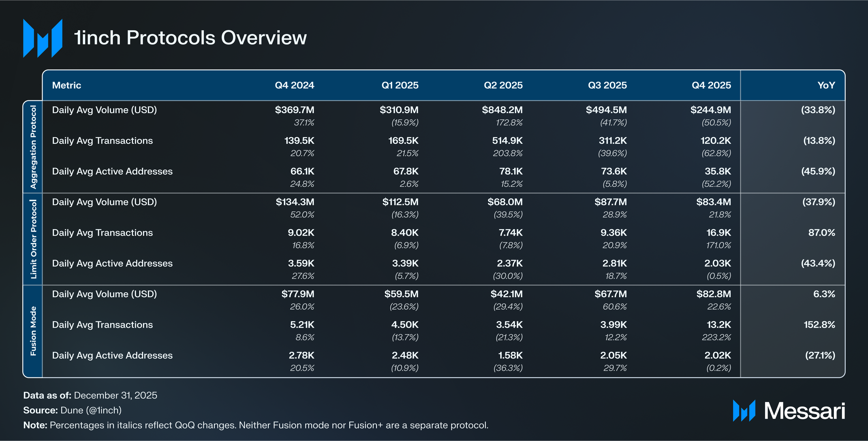Select the Q4 2024 column header
Viewport: 868px width, 441px height.
coord(294,85)
